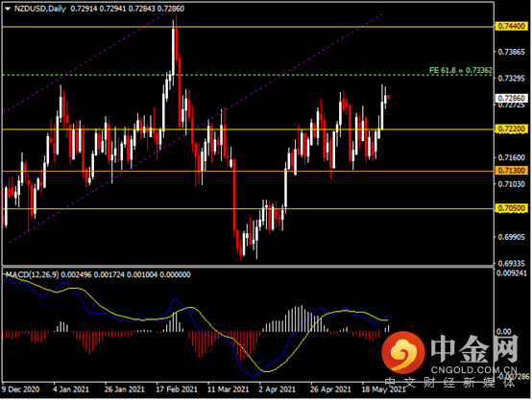Open the CNGOLD.COM.CN watermark link
Screen dimensions: 532x400
tap(473, 370)
